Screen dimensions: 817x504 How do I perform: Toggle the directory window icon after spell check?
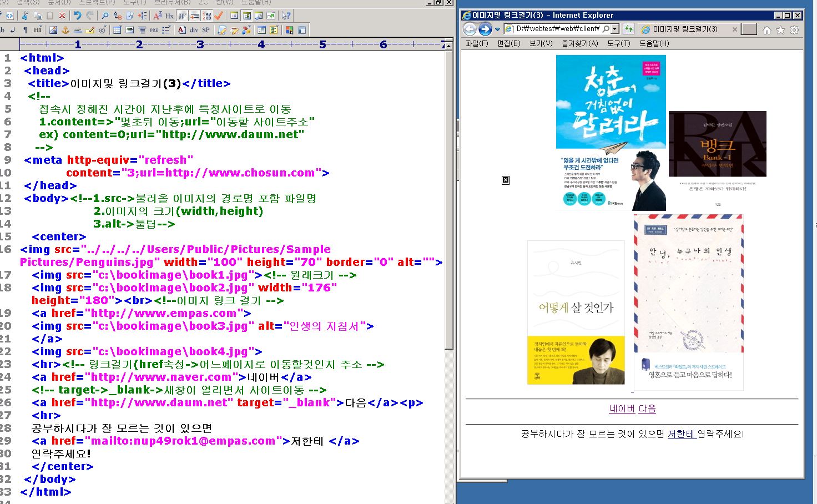click(234, 16)
